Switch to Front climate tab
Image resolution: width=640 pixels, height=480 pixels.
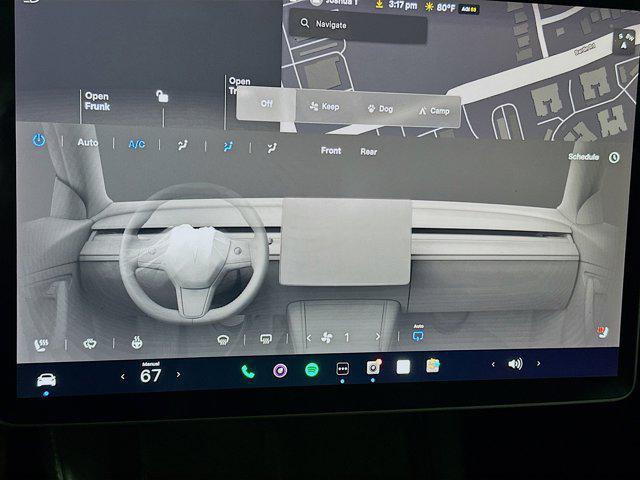click(x=331, y=151)
